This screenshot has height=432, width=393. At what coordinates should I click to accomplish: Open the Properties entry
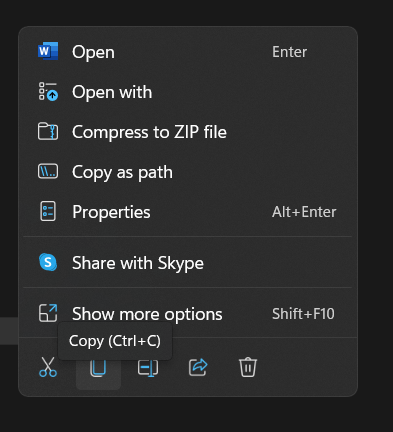(x=188, y=212)
